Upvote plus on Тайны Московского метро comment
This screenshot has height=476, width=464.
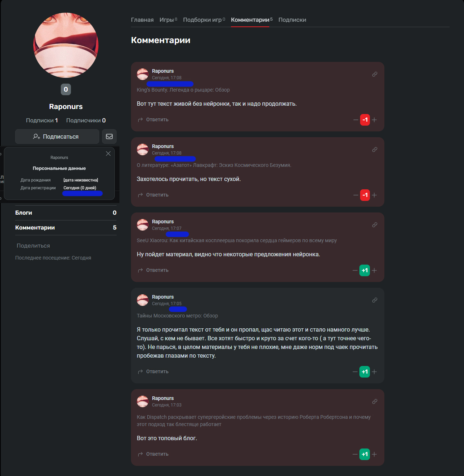click(x=375, y=372)
